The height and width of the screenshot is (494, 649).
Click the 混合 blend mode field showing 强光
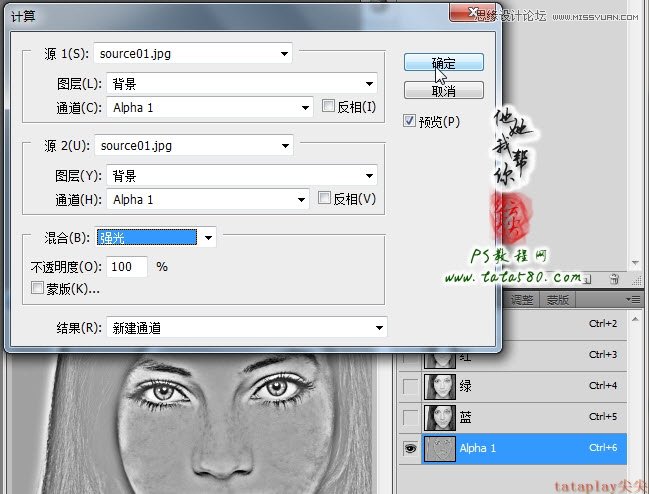[x=147, y=237]
